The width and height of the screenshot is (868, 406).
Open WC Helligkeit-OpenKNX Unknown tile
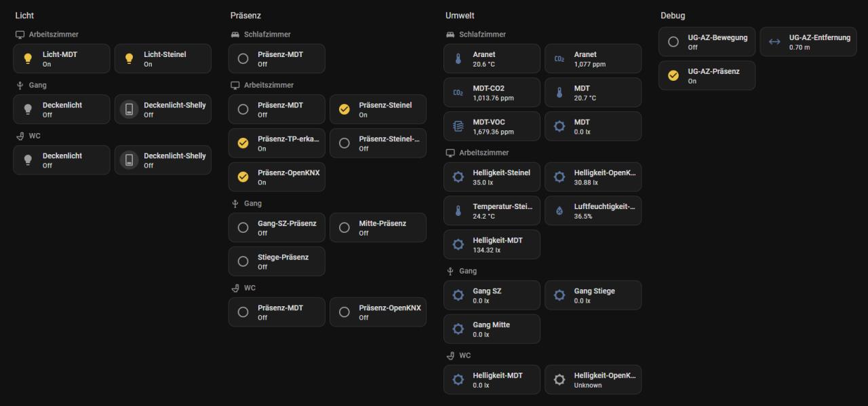coord(593,380)
